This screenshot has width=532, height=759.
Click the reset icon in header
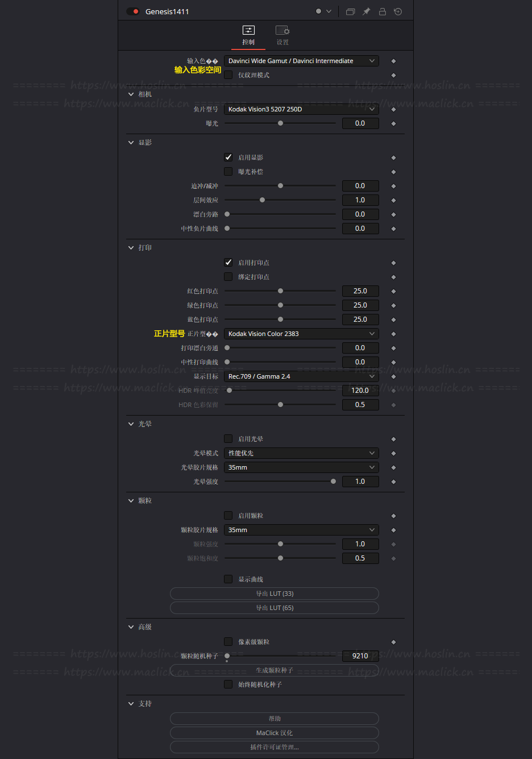[x=398, y=11]
